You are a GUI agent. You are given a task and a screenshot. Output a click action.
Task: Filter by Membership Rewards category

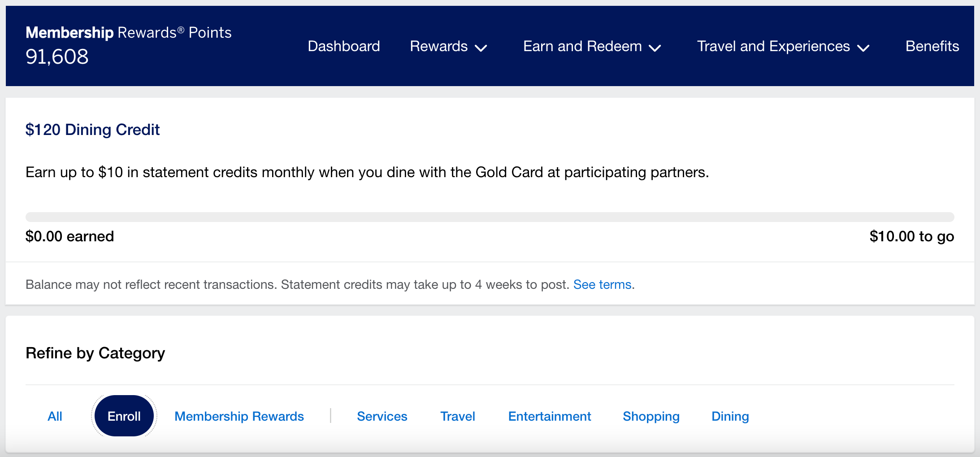point(239,416)
